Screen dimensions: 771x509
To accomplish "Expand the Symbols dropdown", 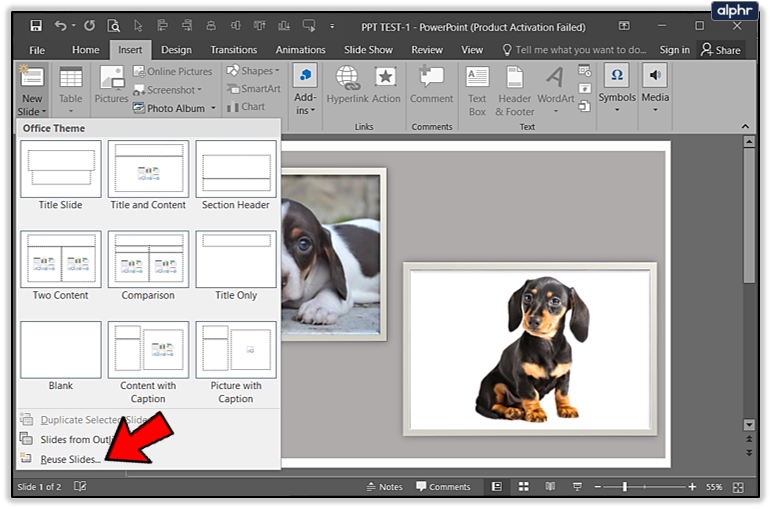I will [617, 108].
